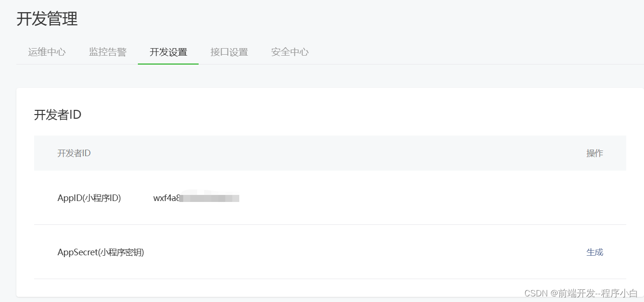
Task: Click the 开发管理 page title
Action: coord(47,19)
